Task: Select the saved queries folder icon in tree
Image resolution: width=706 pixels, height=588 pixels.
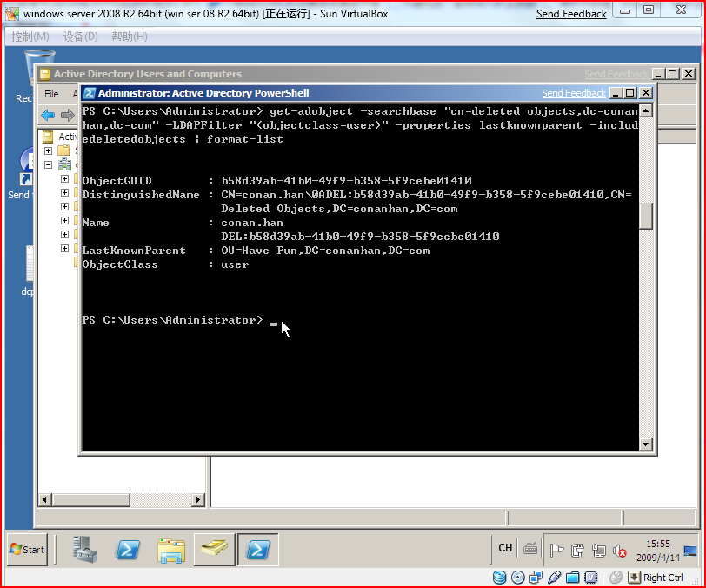Action: point(63,150)
